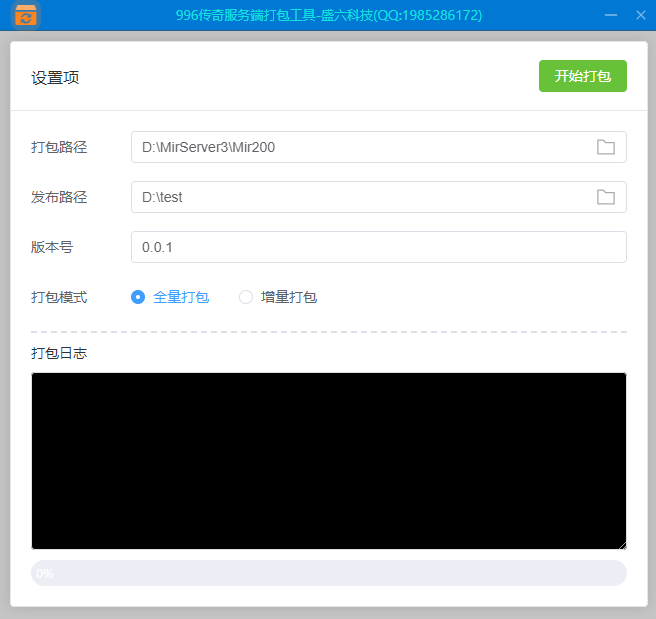Viewport: 656px width, 619px height.
Task: Click the 设置项 heading
Action: 55,78
